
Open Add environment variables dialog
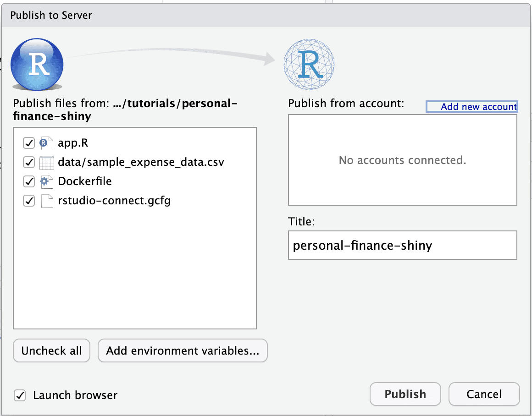(183, 350)
